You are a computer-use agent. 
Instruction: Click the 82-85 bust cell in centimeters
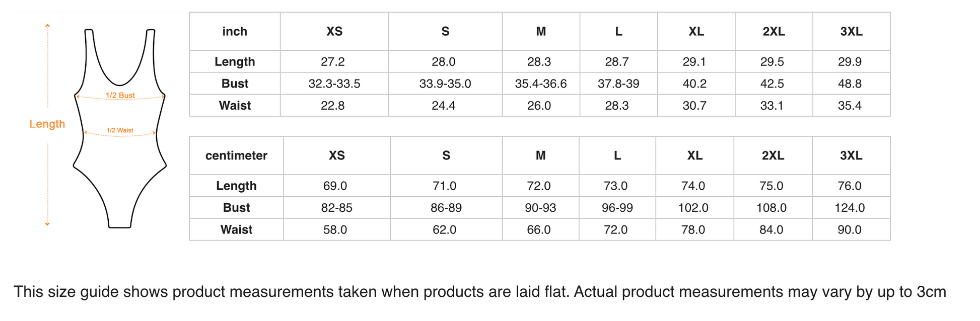(x=337, y=208)
